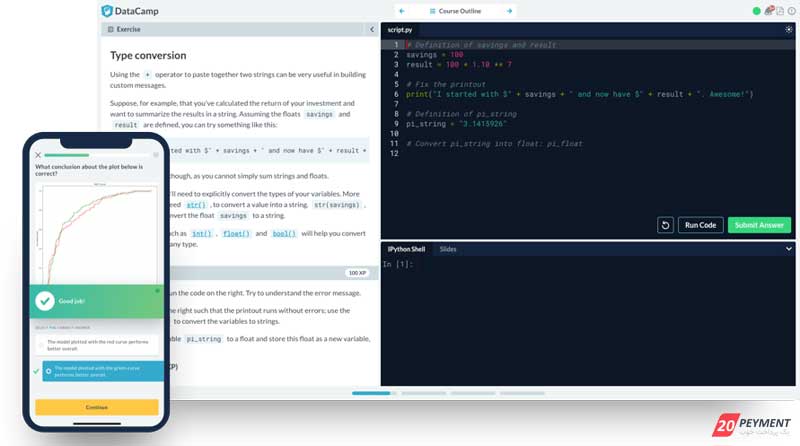This screenshot has width=800, height=446.
Task: Select the script.py editor tab
Action: 399,30
